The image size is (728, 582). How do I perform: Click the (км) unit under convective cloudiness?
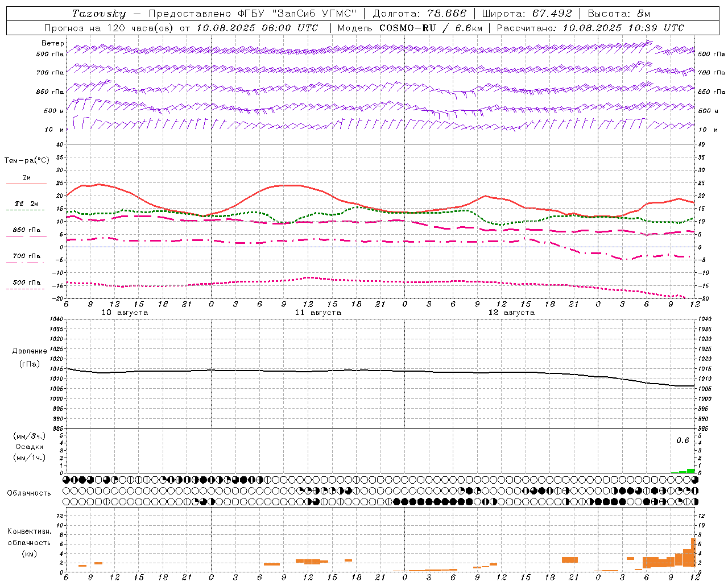click(30, 554)
